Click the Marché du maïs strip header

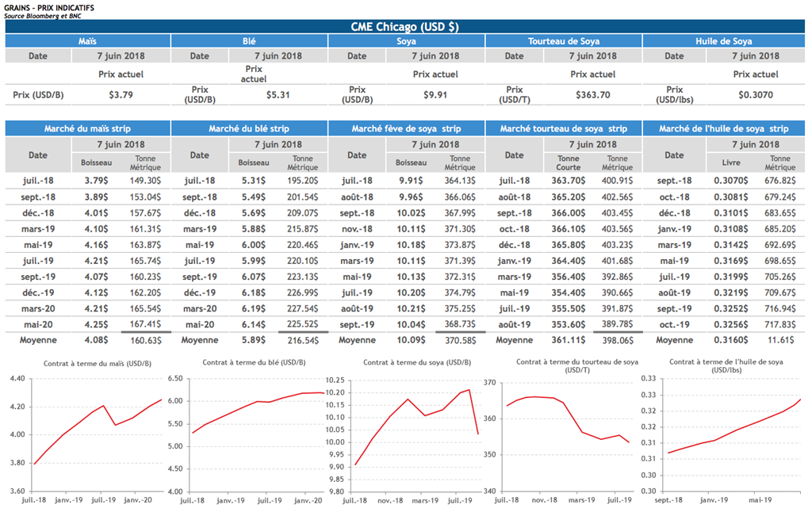coord(87,128)
